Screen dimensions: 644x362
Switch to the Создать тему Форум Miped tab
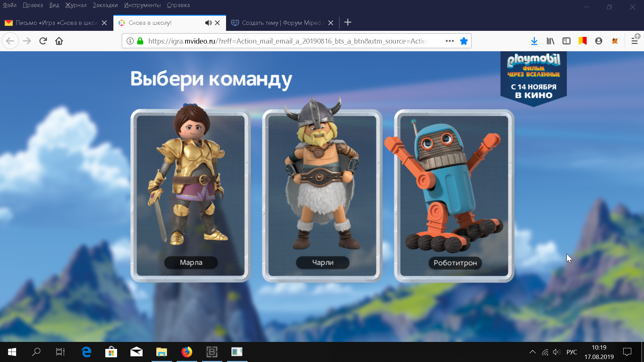point(282,23)
